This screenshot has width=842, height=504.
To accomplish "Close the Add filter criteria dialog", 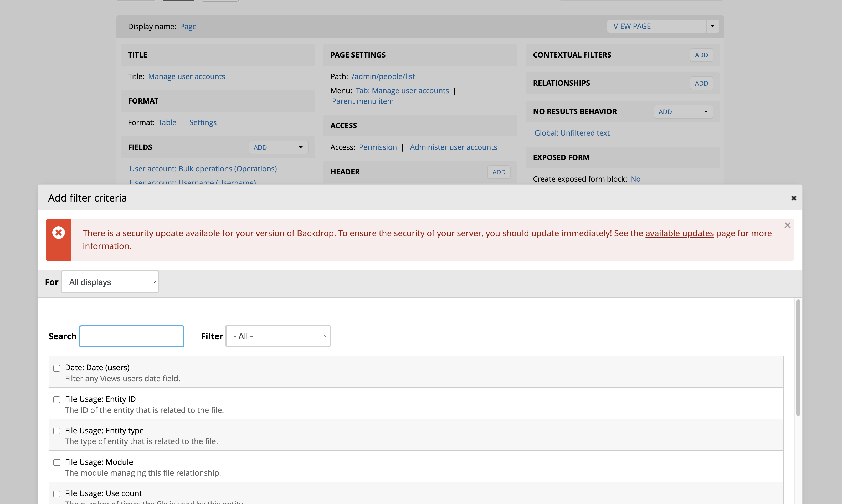I will 793,198.
